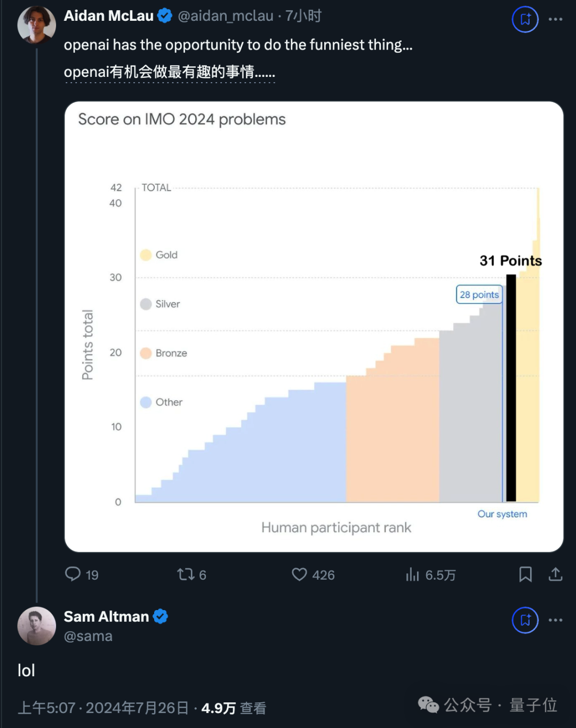Click Aidan McLau display name
576x728 pixels.
pos(109,16)
